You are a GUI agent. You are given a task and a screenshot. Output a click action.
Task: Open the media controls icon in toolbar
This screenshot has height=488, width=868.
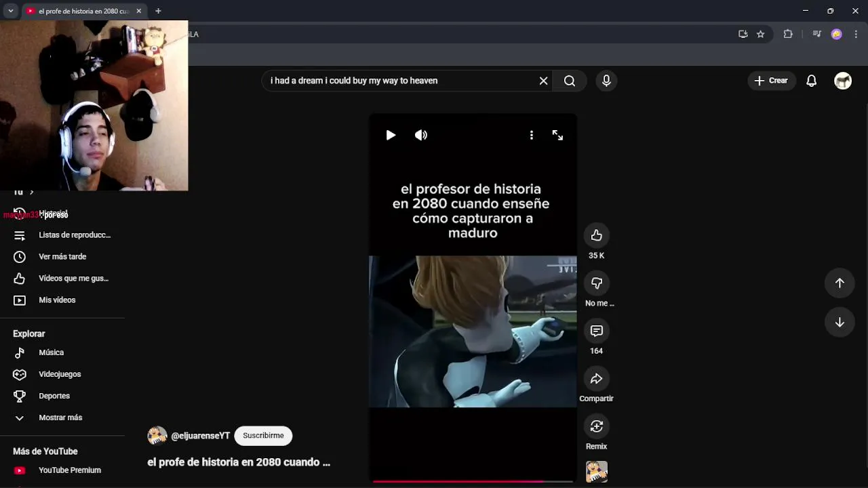(816, 34)
